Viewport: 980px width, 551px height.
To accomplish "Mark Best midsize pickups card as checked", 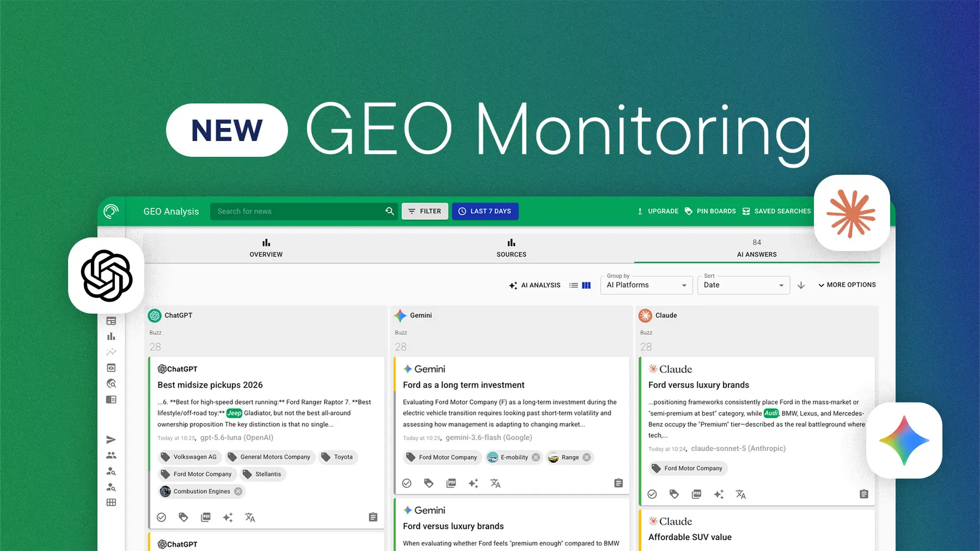I will (x=161, y=517).
